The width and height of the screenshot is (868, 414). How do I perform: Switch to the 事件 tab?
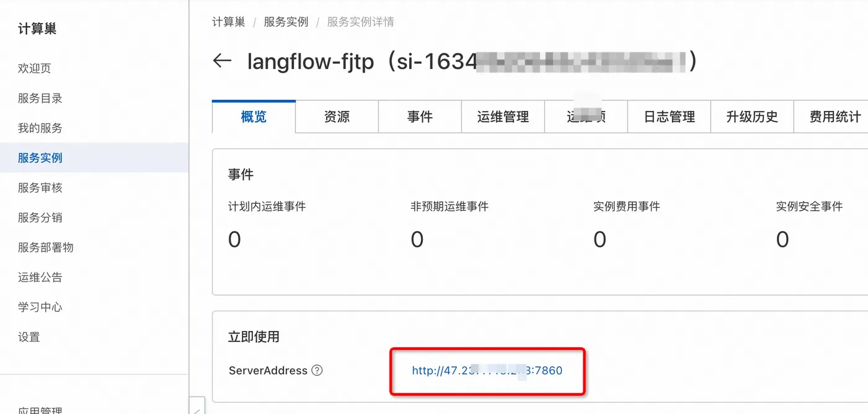420,117
